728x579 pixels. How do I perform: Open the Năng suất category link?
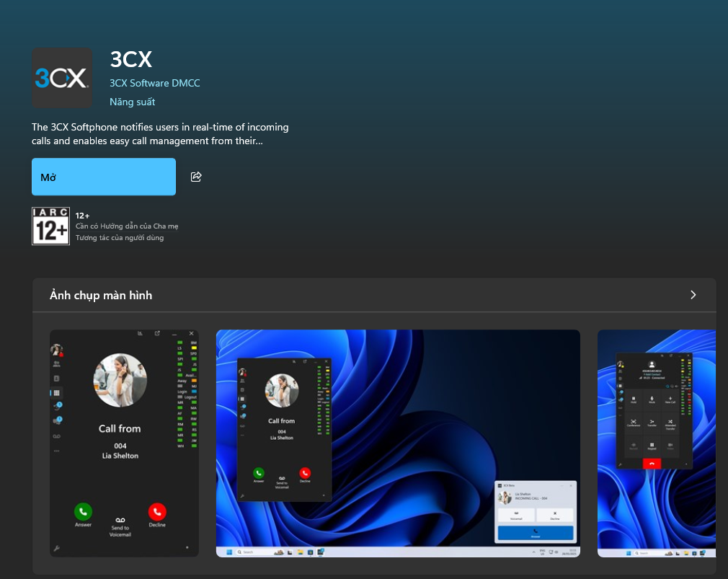[x=133, y=102]
